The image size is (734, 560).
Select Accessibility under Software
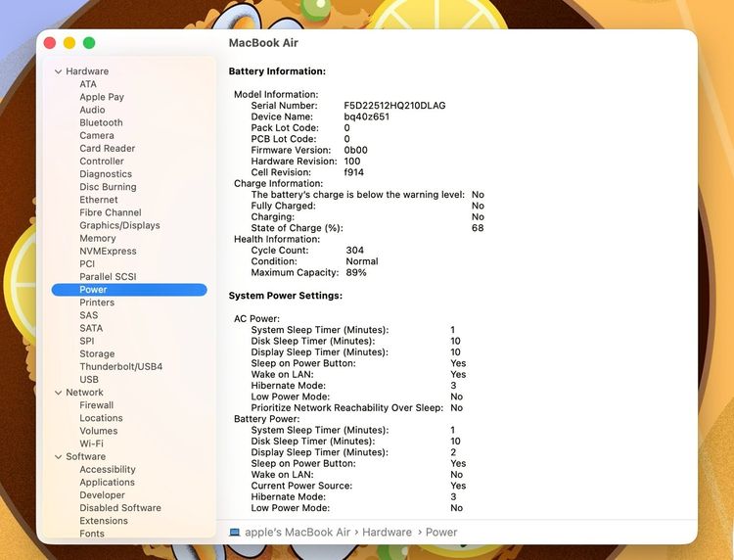108,470
